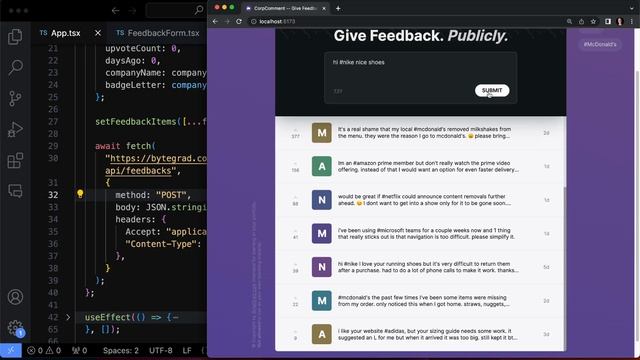Upvote the mcdonald's missing items feedback

(296, 301)
